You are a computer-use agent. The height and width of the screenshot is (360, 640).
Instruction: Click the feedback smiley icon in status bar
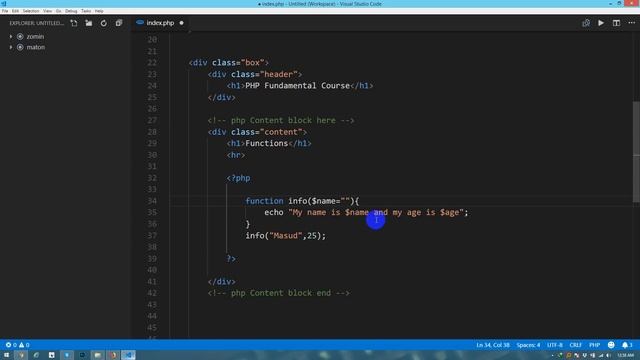point(611,345)
